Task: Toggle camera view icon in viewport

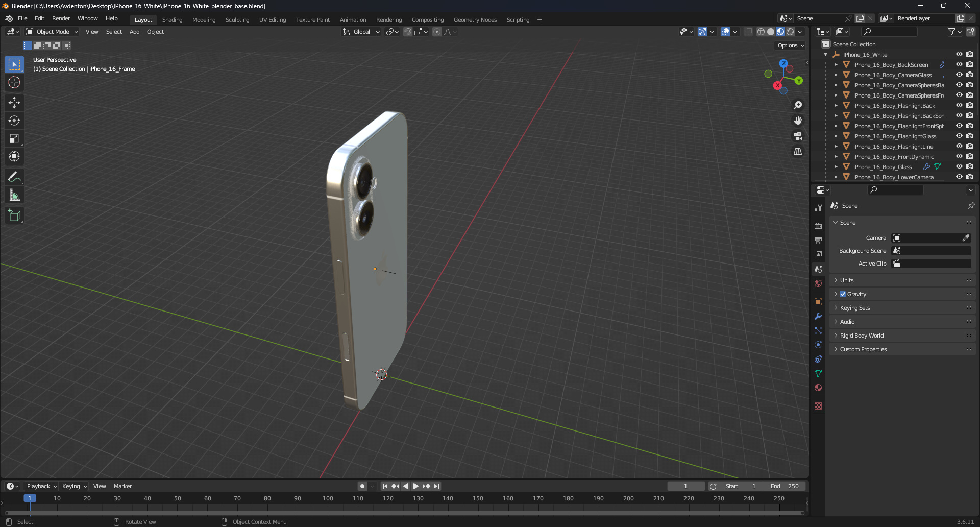Action: [x=798, y=136]
